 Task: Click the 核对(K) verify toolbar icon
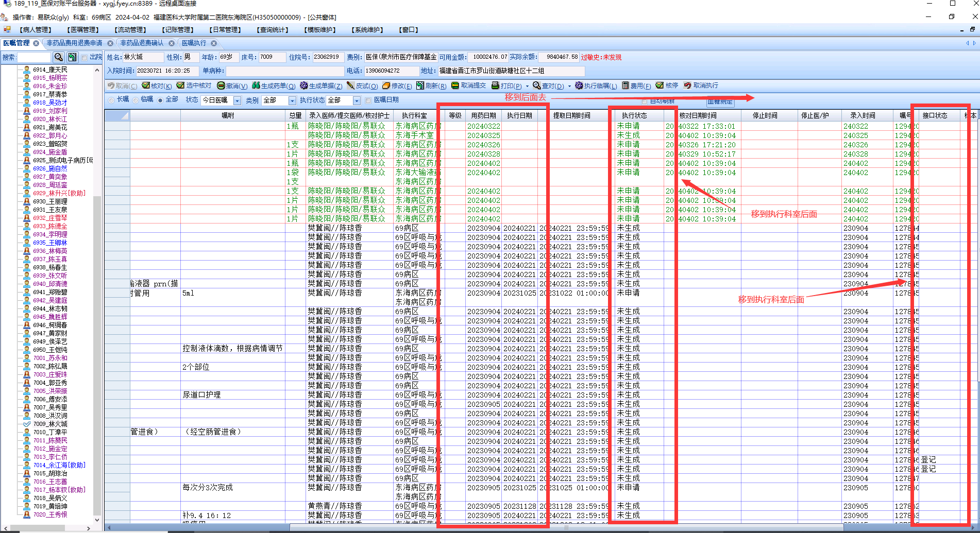[146, 85]
